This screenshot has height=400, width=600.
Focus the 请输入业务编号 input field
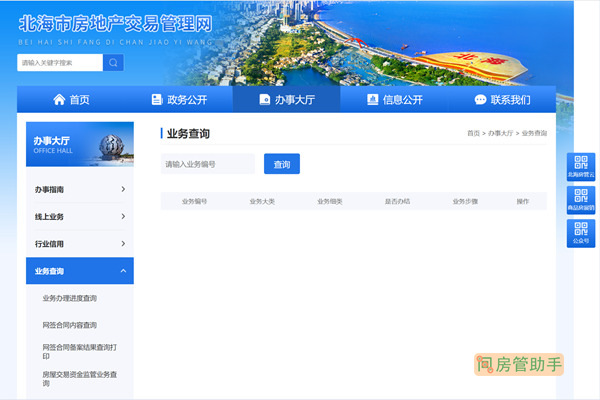(208, 164)
